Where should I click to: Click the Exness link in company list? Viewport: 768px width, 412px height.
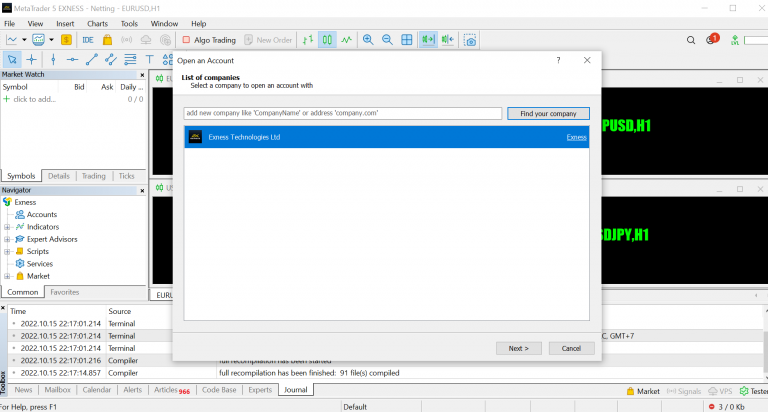pyautogui.click(x=576, y=137)
